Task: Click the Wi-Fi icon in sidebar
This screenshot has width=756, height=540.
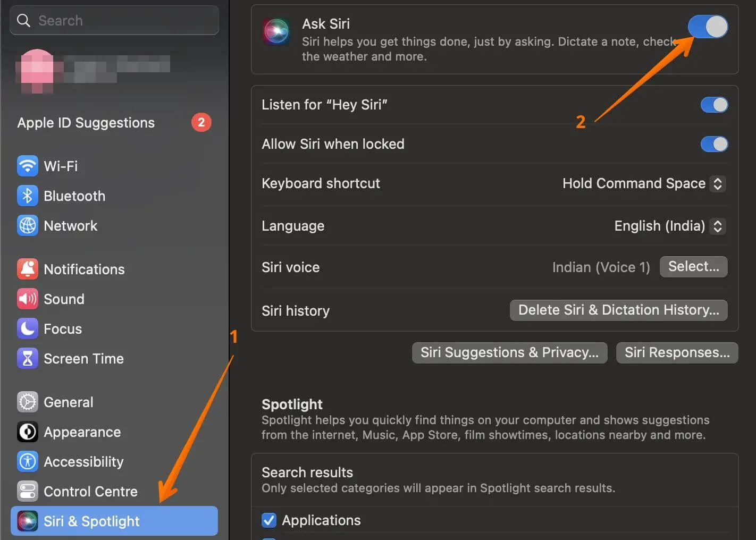Action: click(28, 166)
